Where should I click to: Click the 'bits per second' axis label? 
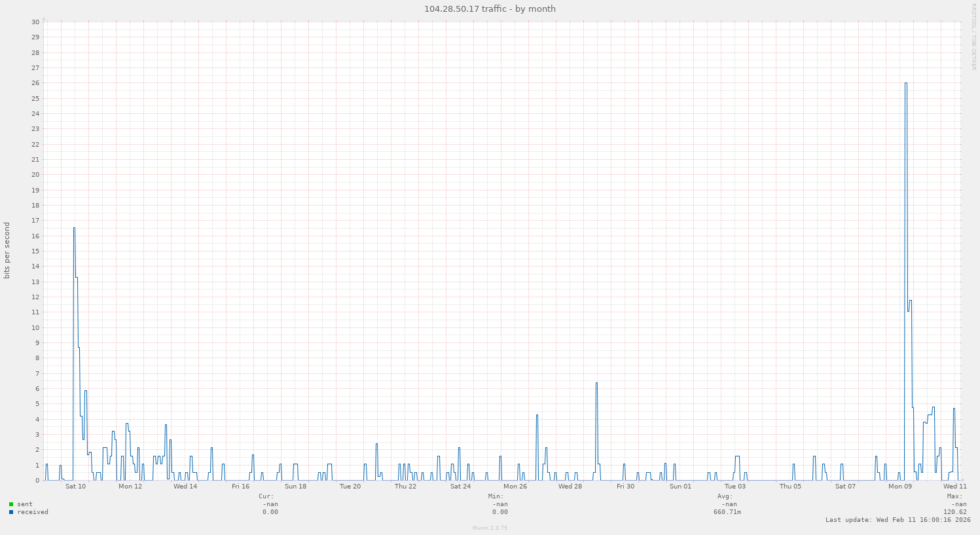tap(7, 251)
